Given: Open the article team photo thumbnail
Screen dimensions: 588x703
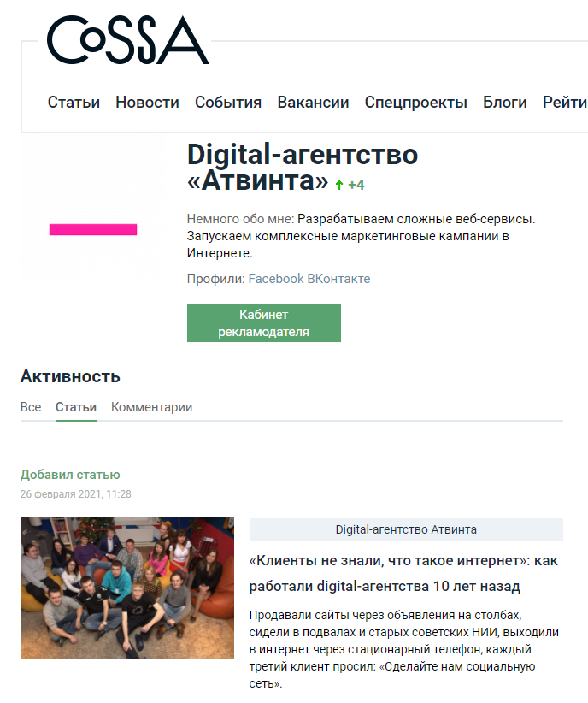Looking at the screenshot, I should tap(127, 588).
